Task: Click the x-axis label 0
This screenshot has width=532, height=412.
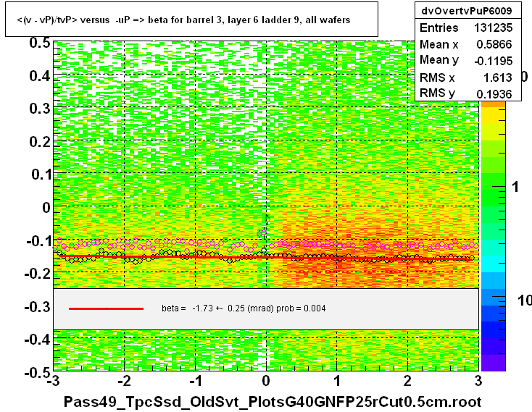Action: [x=266, y=381]
